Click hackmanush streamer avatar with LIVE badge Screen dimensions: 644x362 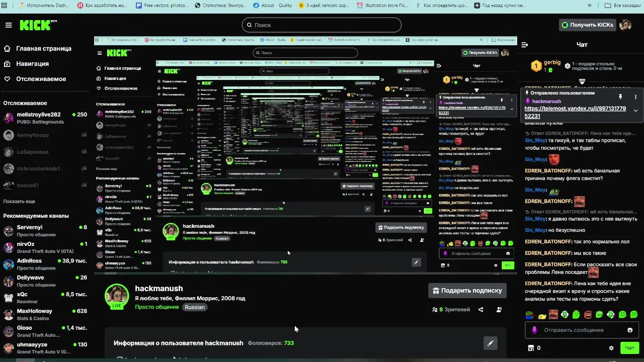pyautogui.click(x=117, y=296)
